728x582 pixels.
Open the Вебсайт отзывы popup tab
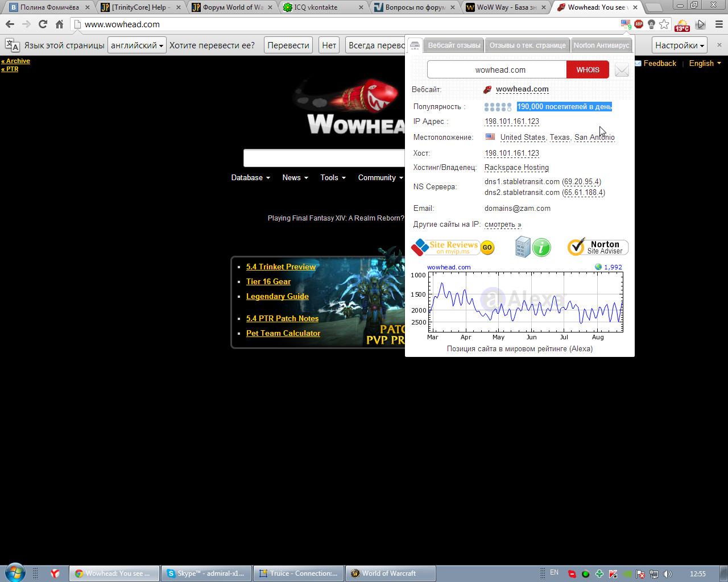[x=454, y=45]
